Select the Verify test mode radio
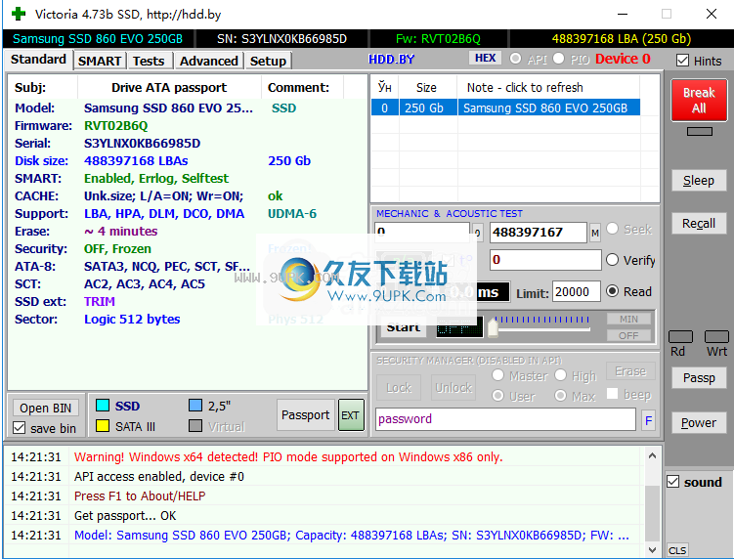Image resolution: width=734 pixels, height=560 pixels. pyautogui.click(x=612, y=259)
